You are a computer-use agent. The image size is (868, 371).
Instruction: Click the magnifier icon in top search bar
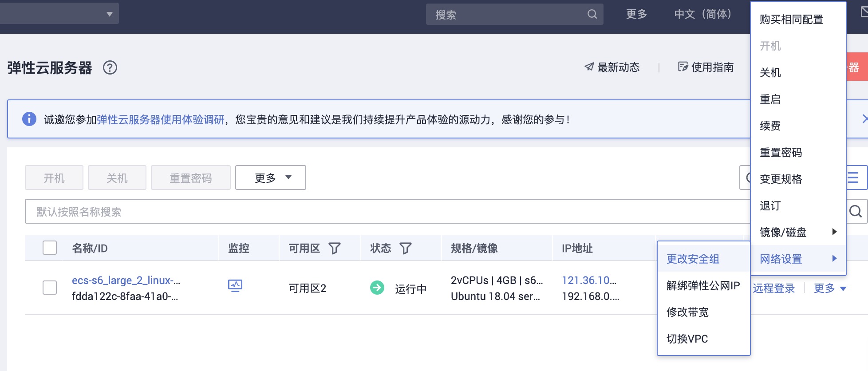click(592, 14)
